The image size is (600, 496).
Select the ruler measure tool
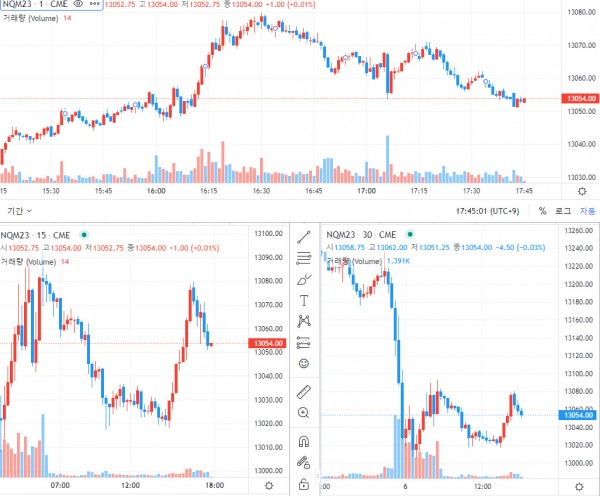(x=304, y=392)
